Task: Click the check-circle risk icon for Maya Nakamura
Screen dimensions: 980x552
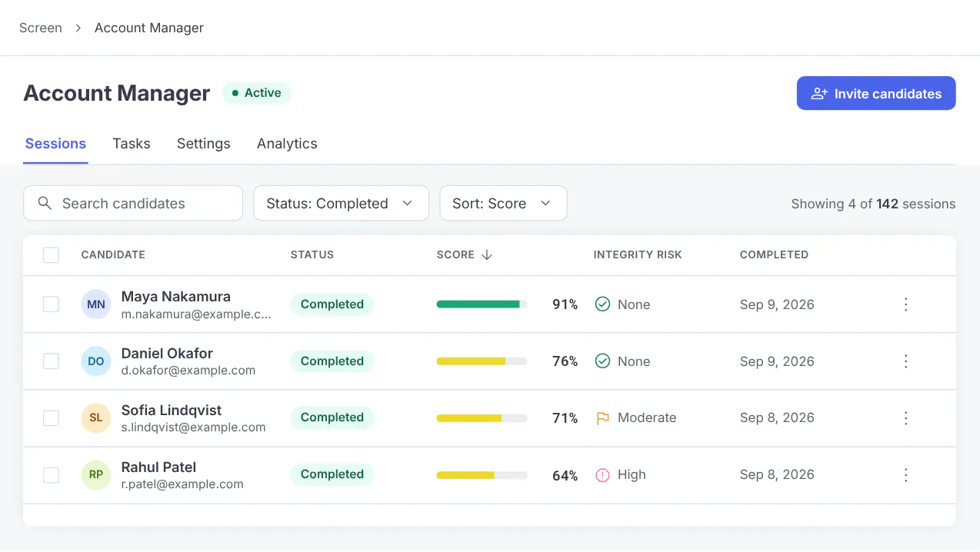Action: 603,304
